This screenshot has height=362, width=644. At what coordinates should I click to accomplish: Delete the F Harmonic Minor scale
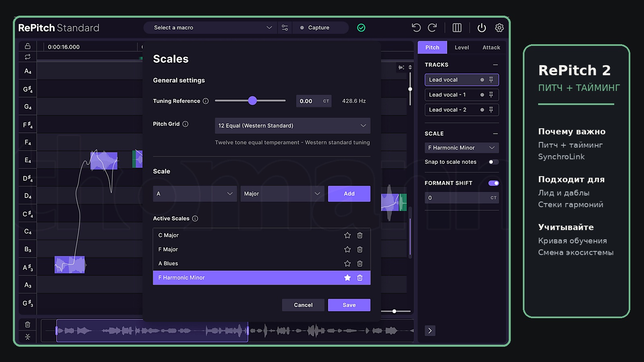(360, 278)
